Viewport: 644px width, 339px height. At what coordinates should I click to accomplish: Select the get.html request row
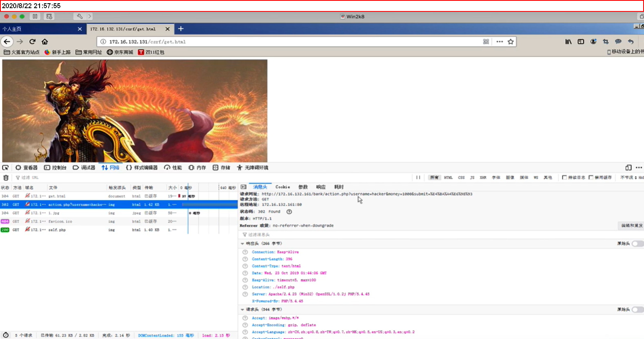[x=119, y=196]
